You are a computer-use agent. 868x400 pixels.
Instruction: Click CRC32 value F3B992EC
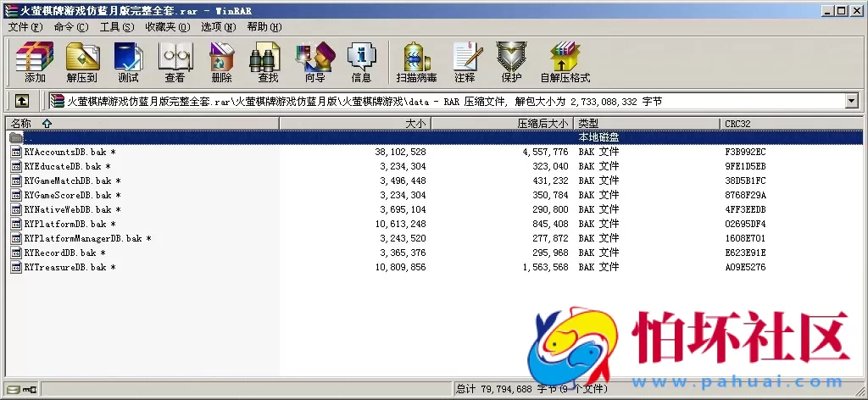coord(745,152)
